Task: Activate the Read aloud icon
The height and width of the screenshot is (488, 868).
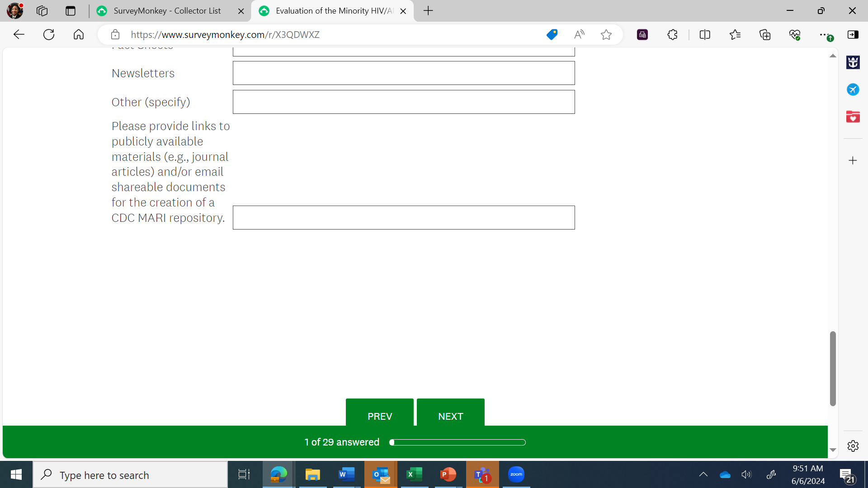Action: point(579,35)
